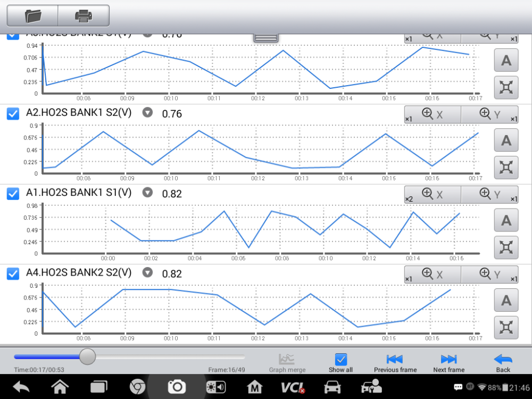Screen dimensions: 532x399
Task: Tap the VCI connection status icon
Action: (x=293, y=387)
